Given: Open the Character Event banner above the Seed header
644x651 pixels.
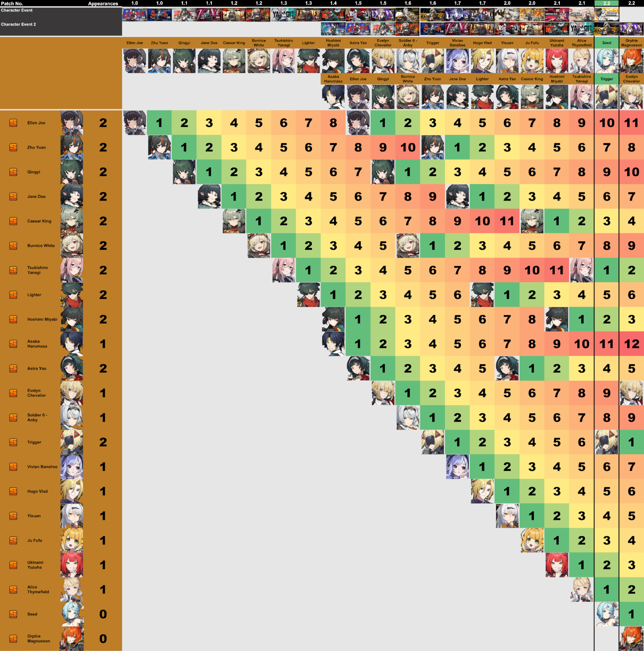Looking at the screenshot, I should [x=607, y=15].
